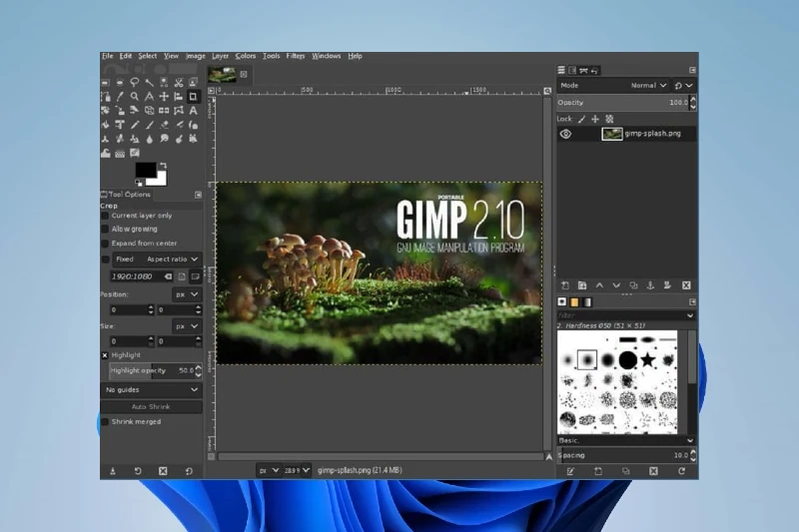This screenshot has height=532, width=799.
Task: Enable Shrink merged checkbox
Action: [x=105, y=422]
